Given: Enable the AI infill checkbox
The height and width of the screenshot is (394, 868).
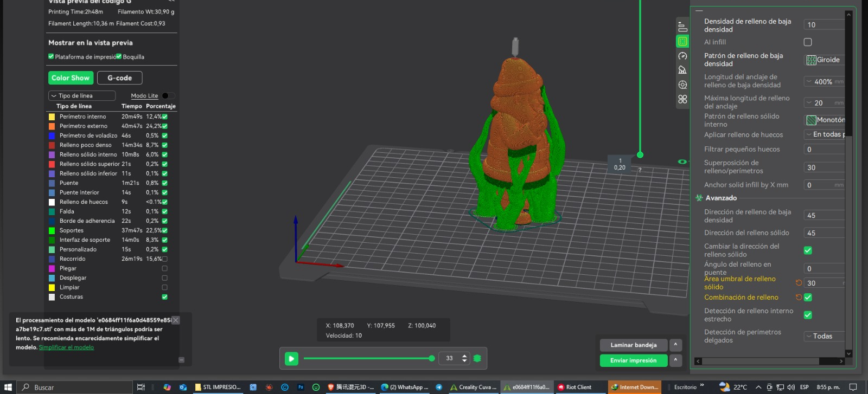Looking at the screenshot, I should click(808, 42).
